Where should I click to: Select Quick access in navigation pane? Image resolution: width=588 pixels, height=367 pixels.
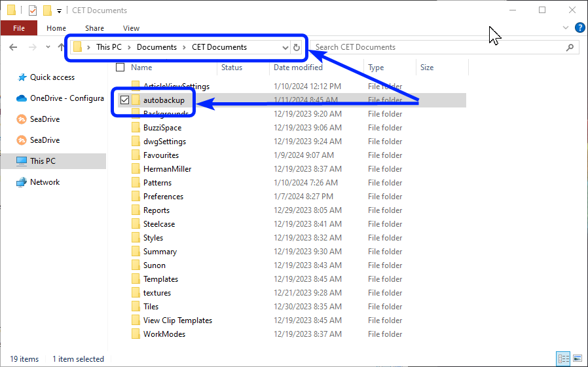coord(52,77)
